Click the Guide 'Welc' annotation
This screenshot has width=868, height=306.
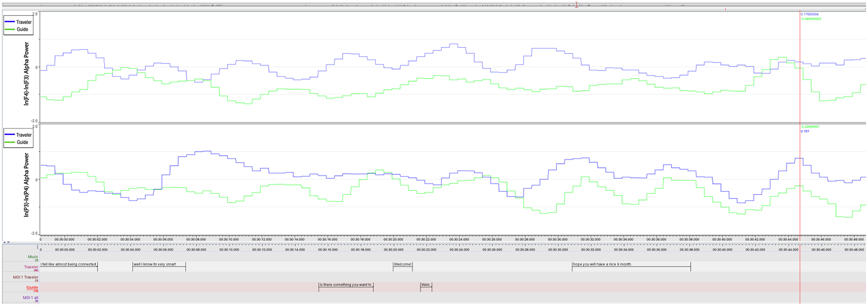point(426,285)
